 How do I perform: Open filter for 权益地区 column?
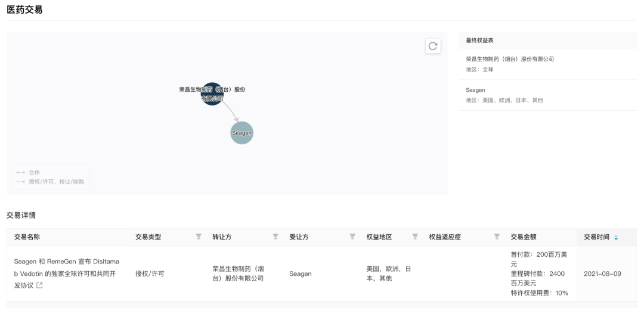tap(415, 237)
